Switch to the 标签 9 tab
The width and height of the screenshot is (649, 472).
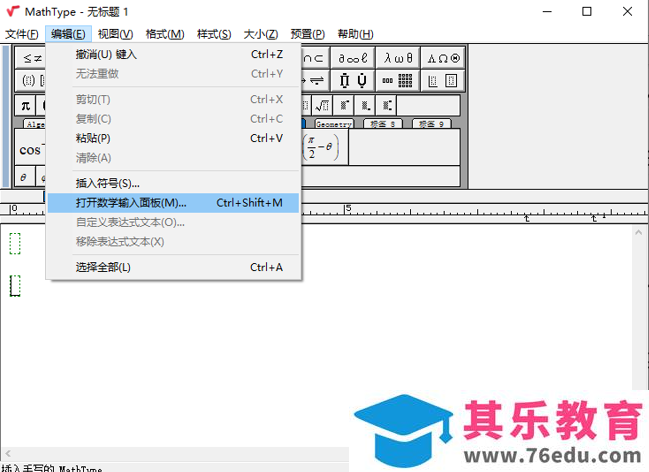click(x=431, y=124)
